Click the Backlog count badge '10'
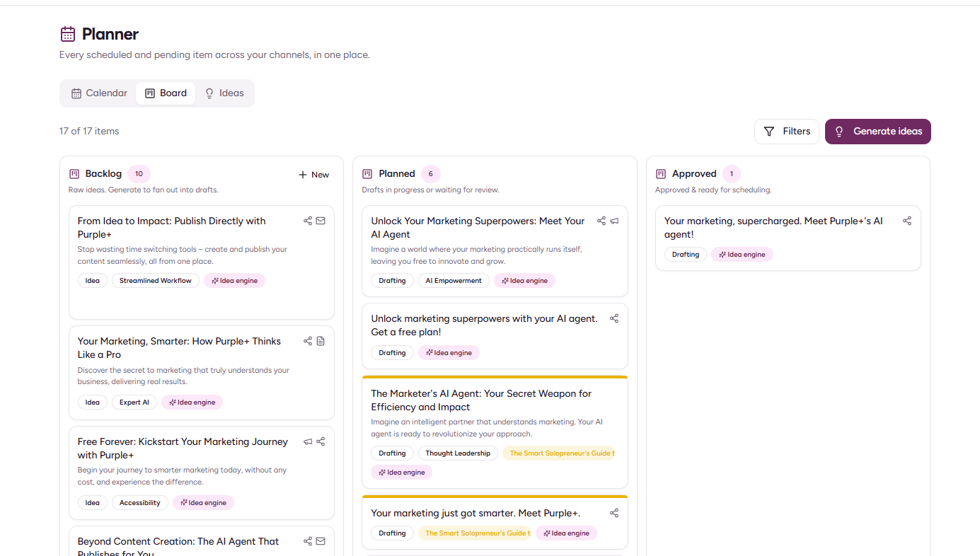 (139, 174)
